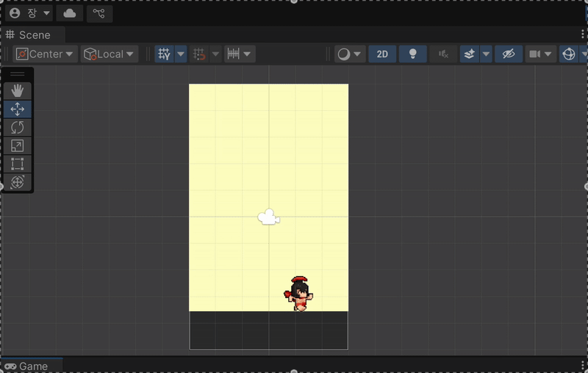This screenshot has height=373, width=588.
Task: Select the Scale tool
Action: point(17,145)
